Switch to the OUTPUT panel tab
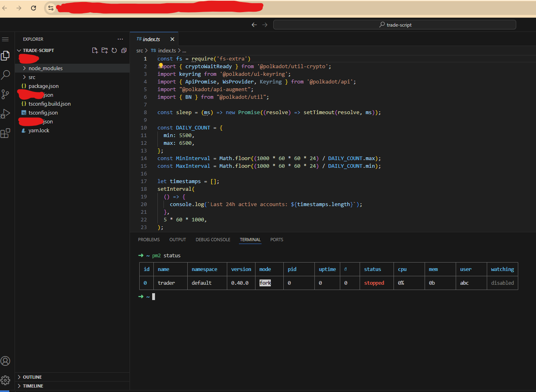This screenshot has height=392, width=536. [x=178, y=240]
